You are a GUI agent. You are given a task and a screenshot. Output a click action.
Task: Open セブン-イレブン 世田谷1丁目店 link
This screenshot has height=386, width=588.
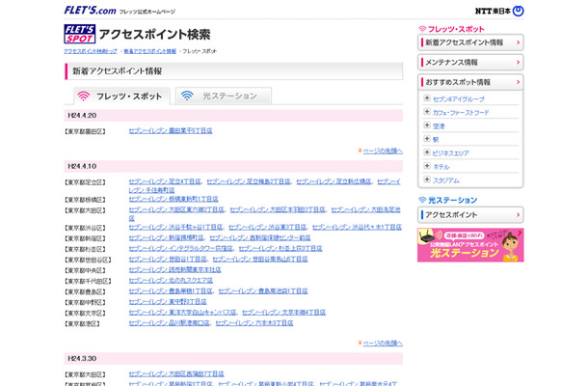click(x=168, y=259)
